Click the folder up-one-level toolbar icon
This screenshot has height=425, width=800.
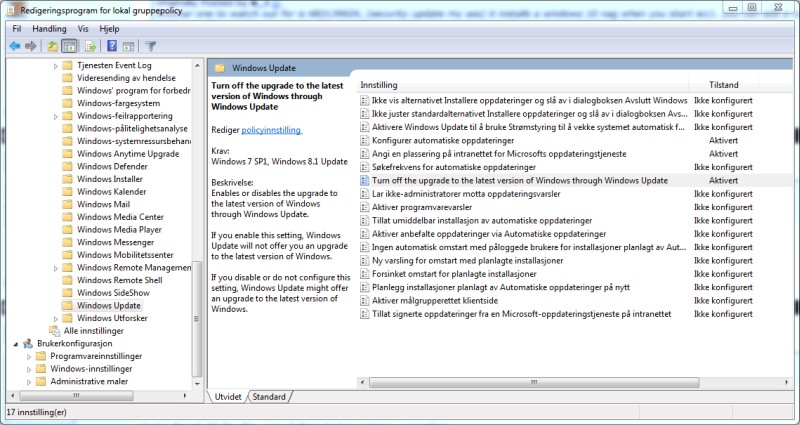click(x=53, y=46)
